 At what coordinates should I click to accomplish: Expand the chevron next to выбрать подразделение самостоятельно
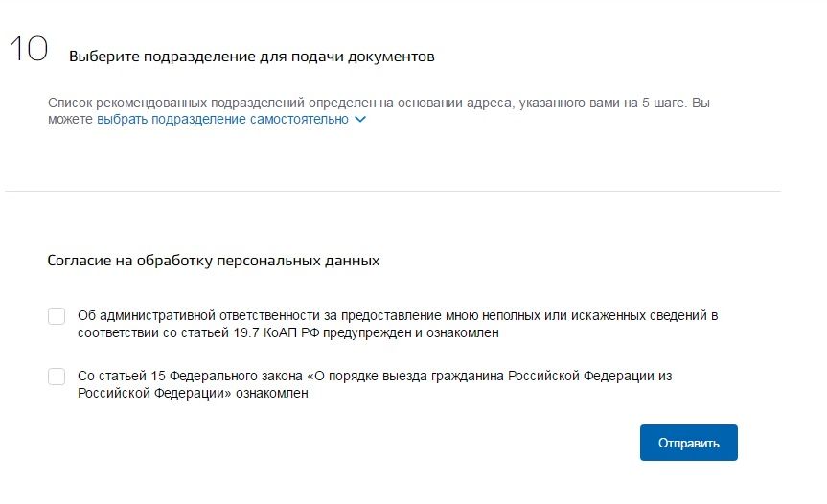pos(360,119)
